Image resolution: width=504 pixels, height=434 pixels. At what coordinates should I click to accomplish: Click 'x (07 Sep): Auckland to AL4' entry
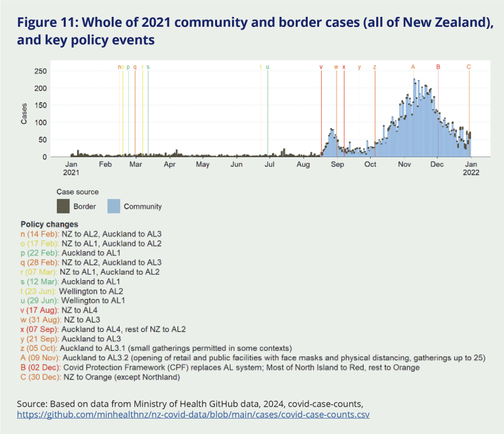coord(103,329)
